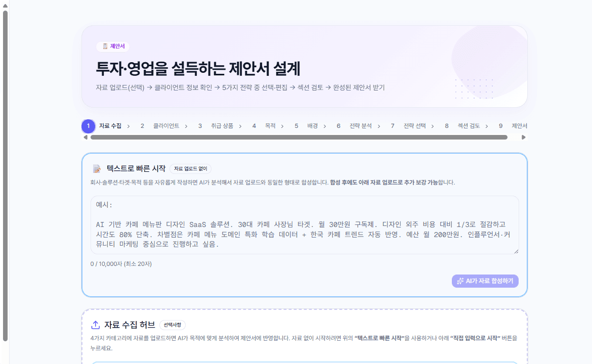Go to step 9 제안서
592x364 pixels.
coord(513,126)
